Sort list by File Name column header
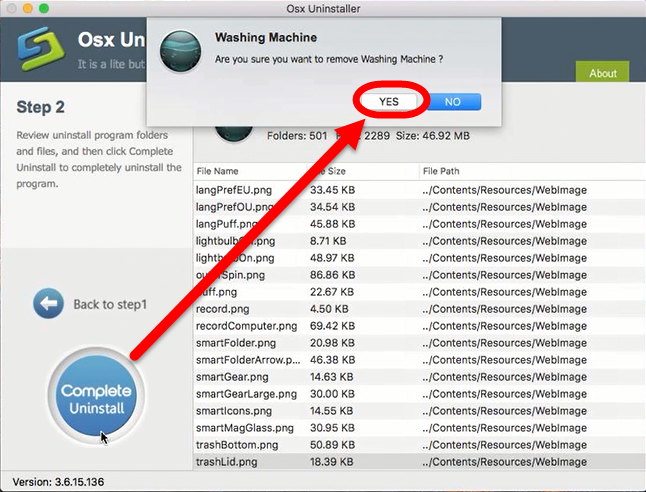This screenshot has width=646, height=492. coord(218,171)
